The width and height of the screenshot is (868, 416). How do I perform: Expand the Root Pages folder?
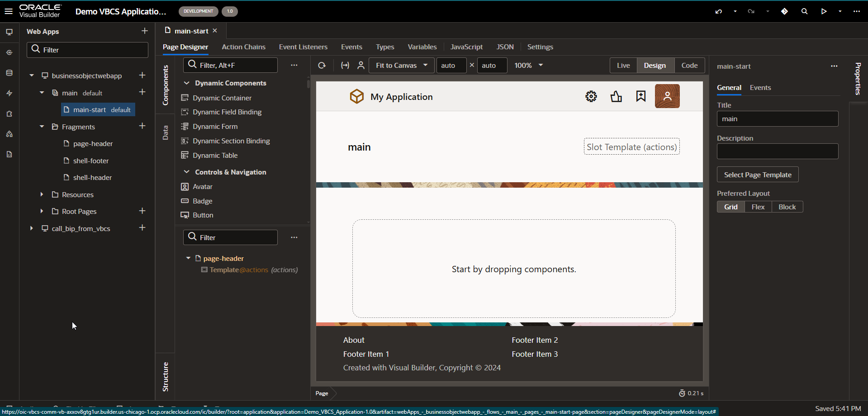click(x=42, y=211)
